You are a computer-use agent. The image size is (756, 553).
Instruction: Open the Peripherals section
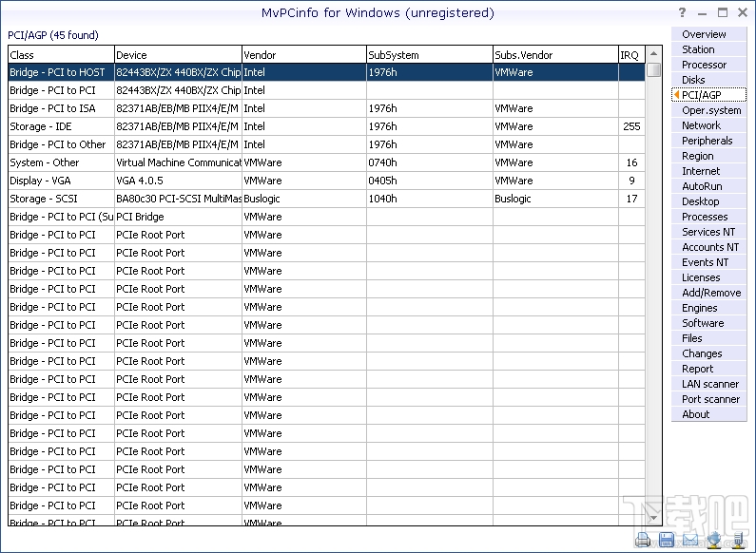point(707,141)
